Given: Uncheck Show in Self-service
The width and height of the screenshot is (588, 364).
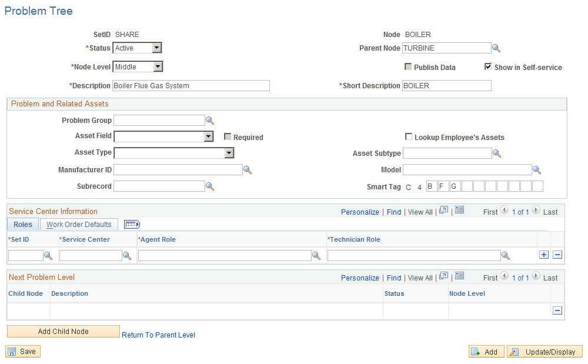Looking at the screenshot, I should [x=488, y=66].
